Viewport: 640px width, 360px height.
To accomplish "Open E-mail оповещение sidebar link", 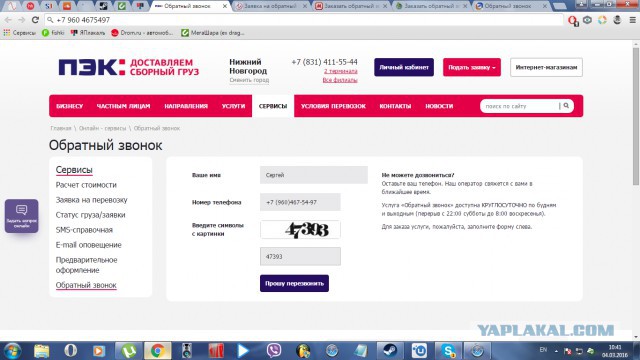I will tap(89, 245).
